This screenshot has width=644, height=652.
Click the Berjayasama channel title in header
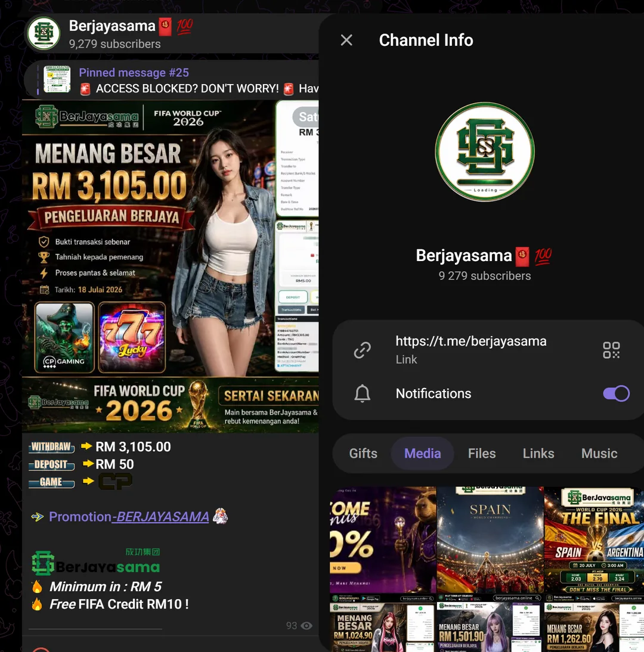pos(112,26)
